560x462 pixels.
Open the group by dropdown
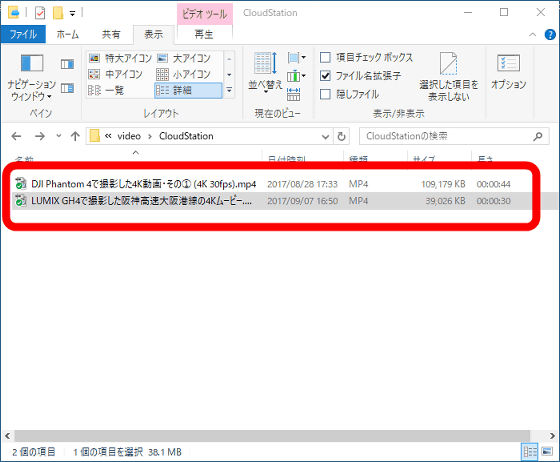[x=296, y=57]
